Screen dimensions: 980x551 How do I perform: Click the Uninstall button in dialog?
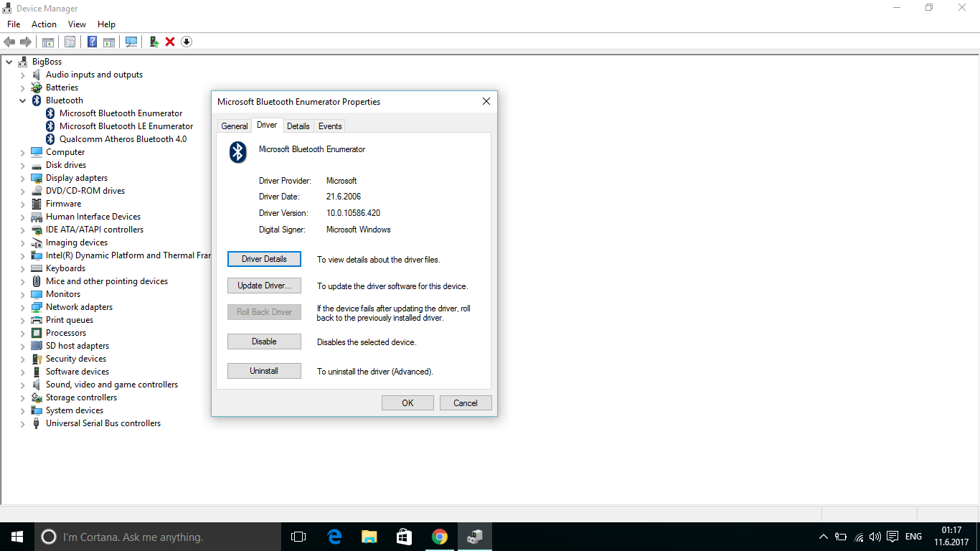click(264, 371)
